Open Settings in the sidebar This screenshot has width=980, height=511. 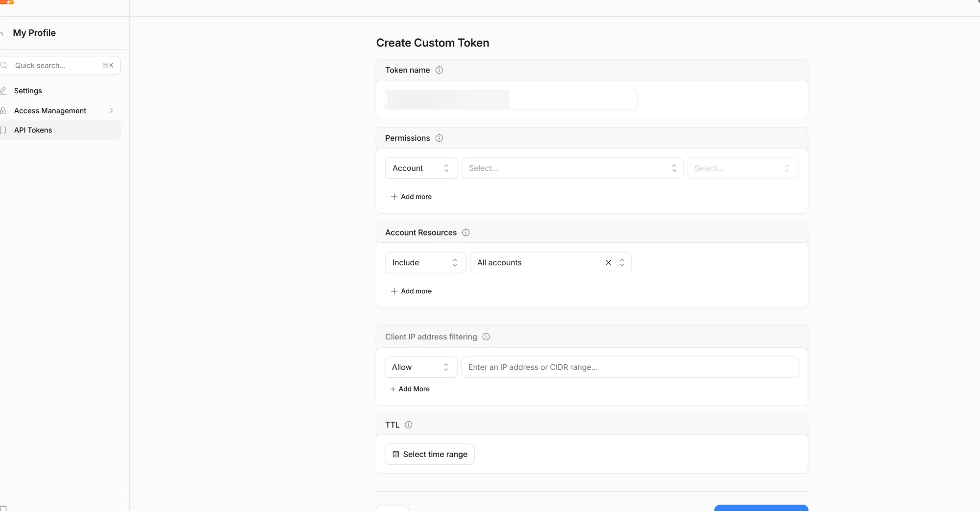[x=28, y=91]
